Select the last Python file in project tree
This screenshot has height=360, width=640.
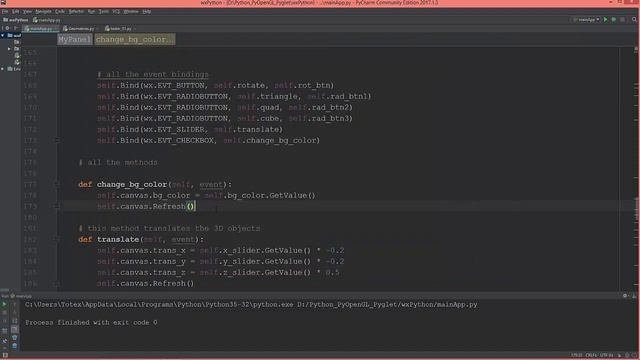click(x=17, y=62)
